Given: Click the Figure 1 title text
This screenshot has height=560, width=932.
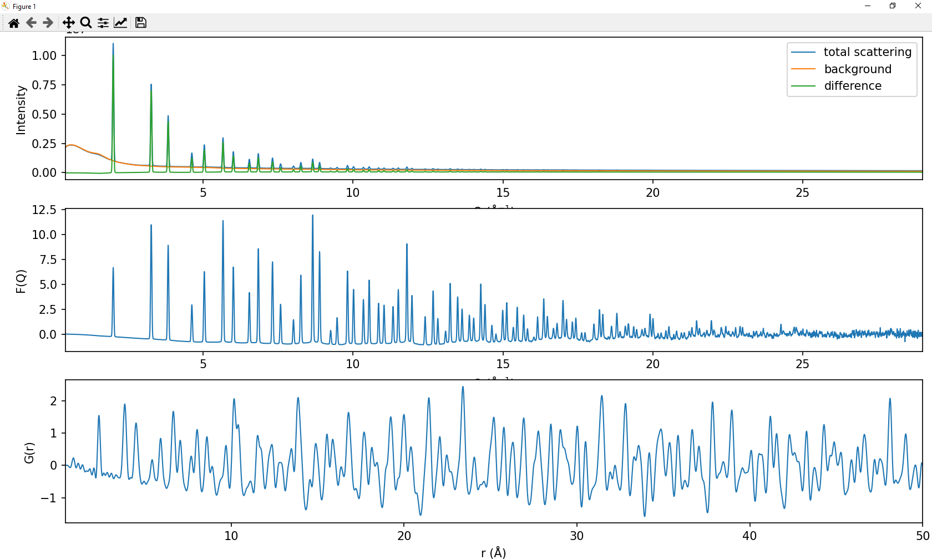Looking at the screenshot, I should (x=23, y=6).
